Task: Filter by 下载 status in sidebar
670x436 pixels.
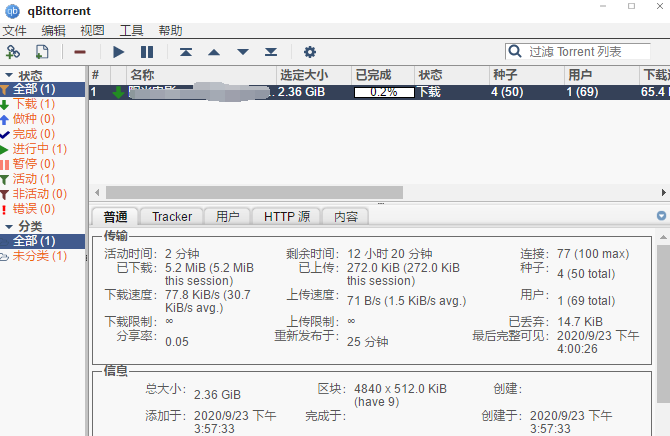Action: point(26,104)
